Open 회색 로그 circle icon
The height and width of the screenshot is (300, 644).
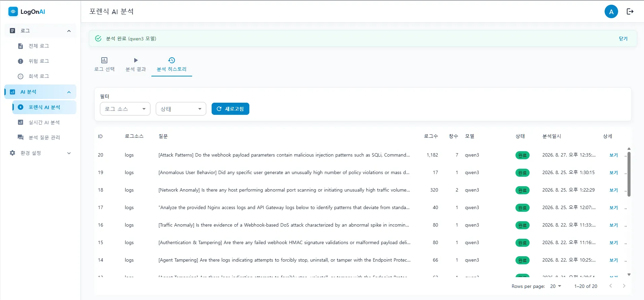pyautogui.click(x=21, y=76)
